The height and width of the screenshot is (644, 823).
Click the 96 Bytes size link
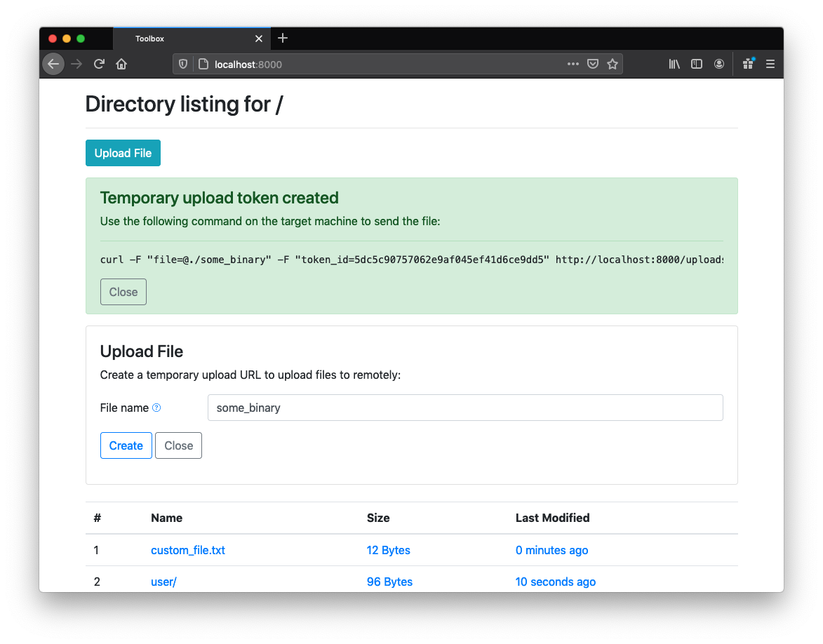pyautogui.click(x=389, y=582)
